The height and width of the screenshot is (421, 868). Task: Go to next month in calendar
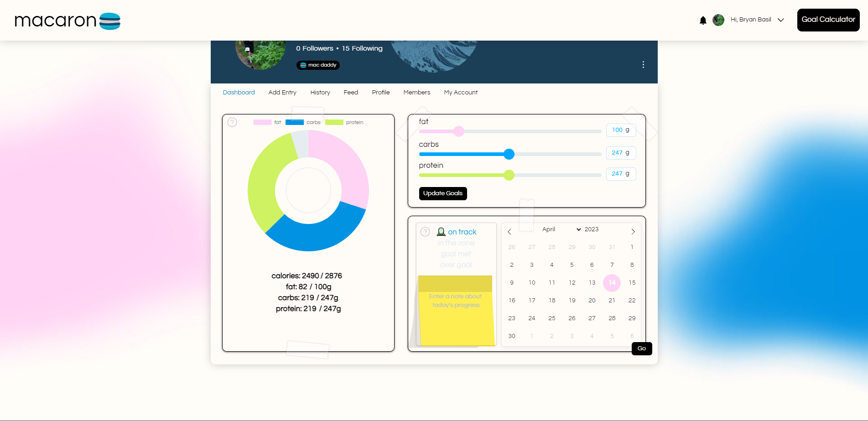coord(633,232)
